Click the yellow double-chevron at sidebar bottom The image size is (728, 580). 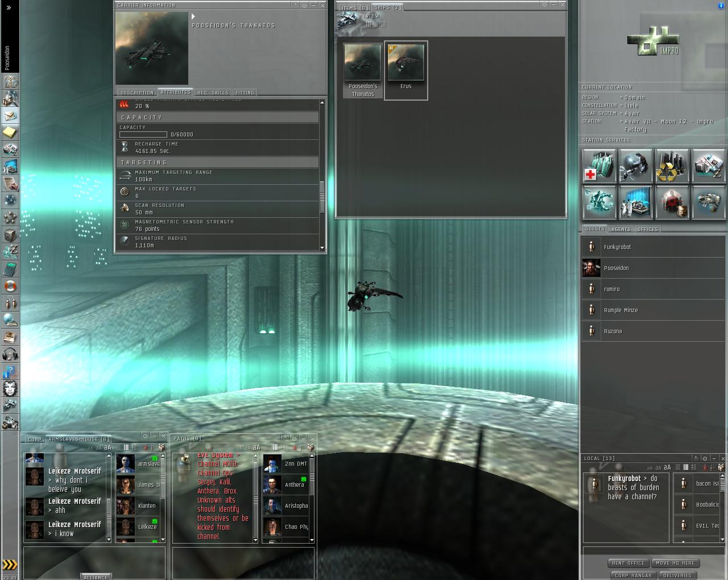coord(10,565)
